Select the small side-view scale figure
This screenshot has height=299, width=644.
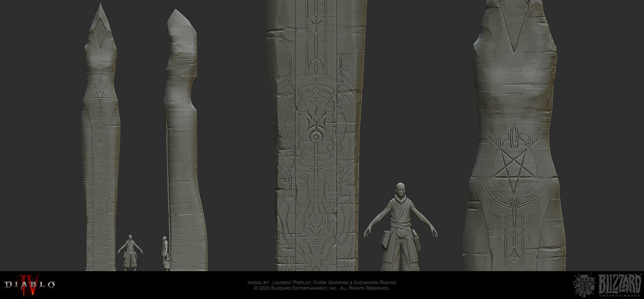click(165, 254)
